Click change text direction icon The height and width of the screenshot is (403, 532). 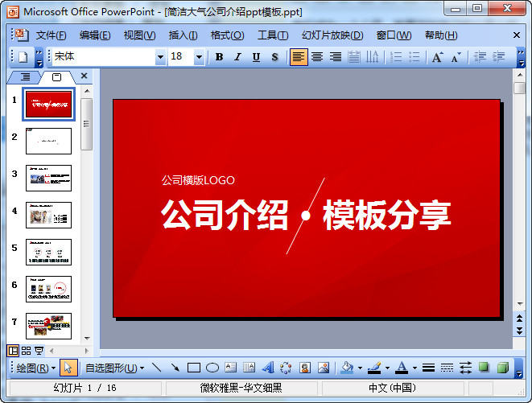click(x=372, y=56)
